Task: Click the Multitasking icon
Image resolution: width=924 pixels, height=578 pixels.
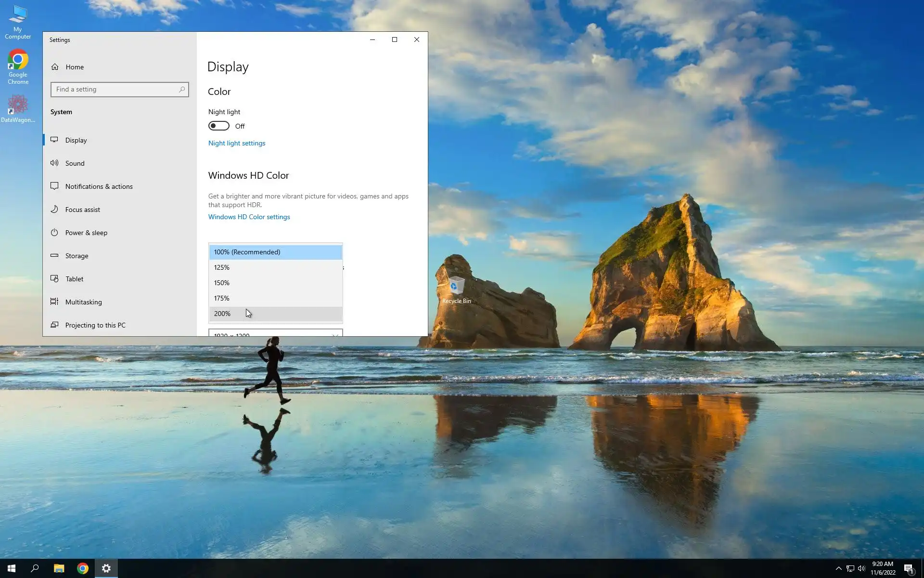Action: pyautogui.click(x=54, y=302)
